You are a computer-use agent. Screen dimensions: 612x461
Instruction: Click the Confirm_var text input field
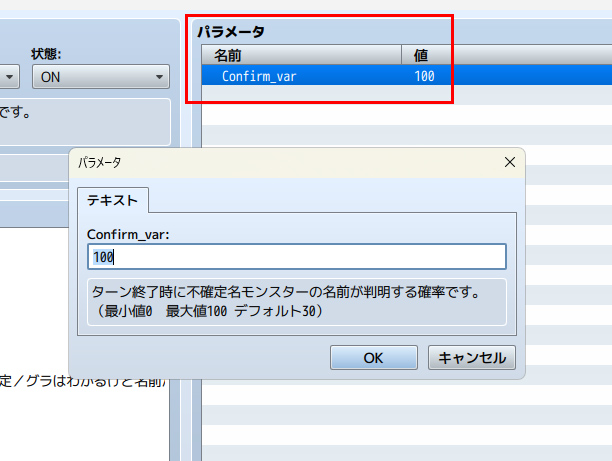[297, 257]
